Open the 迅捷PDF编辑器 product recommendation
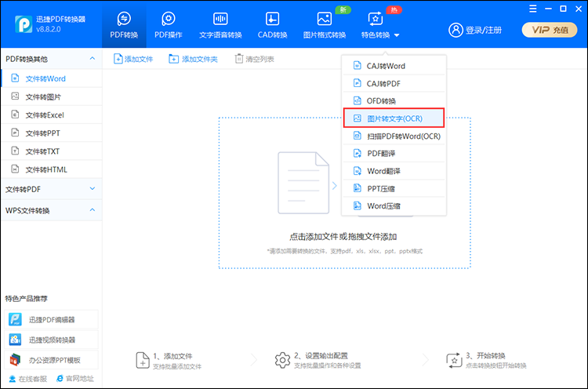 click(52, 320)
